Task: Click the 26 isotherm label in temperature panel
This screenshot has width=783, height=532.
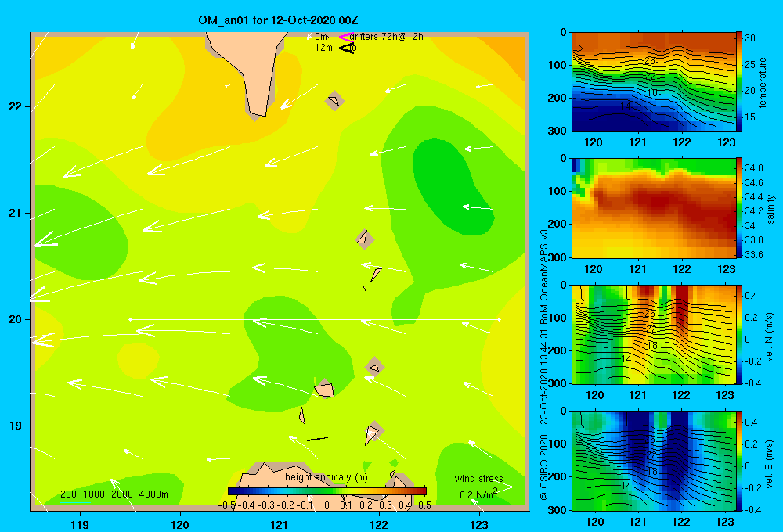Action: (649, 61)
